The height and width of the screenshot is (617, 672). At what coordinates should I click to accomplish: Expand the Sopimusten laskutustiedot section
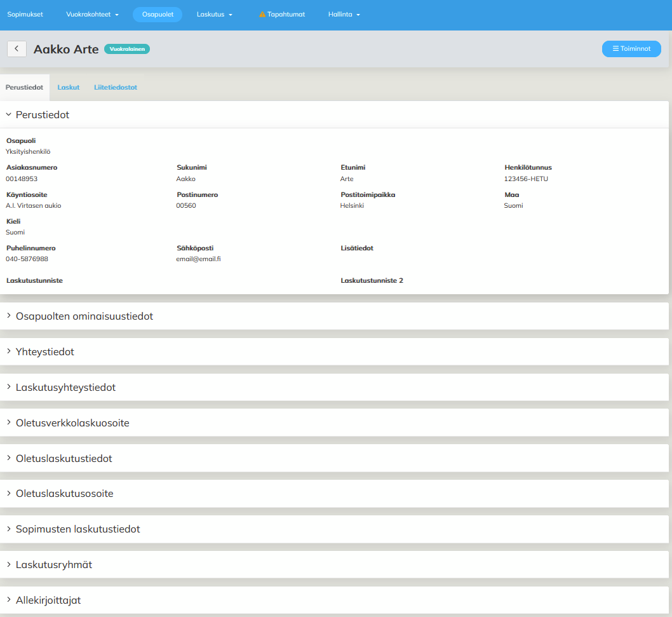(77, 529)
